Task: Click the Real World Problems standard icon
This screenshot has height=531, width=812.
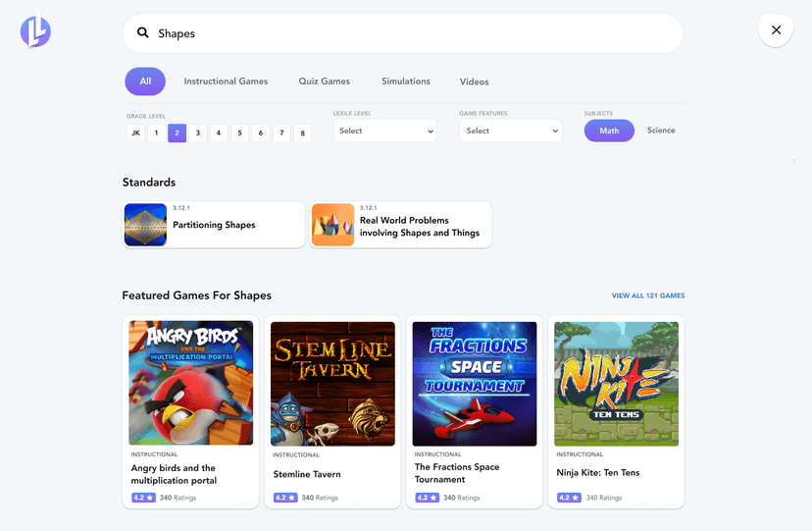Action: [332, 225]
